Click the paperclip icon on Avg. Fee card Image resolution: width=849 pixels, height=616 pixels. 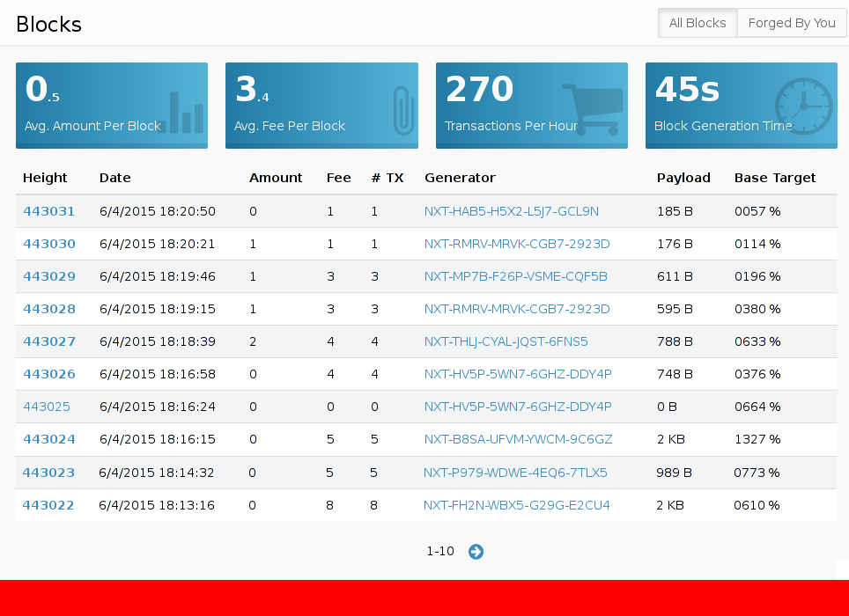(x=403, y=110)
